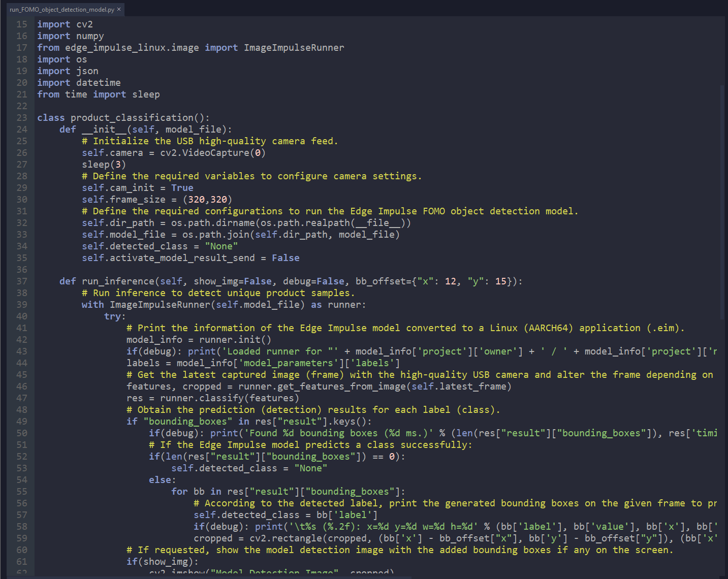Click the vertical scrollbar thumb
The image size is (728, 579).
coord(723,202)
